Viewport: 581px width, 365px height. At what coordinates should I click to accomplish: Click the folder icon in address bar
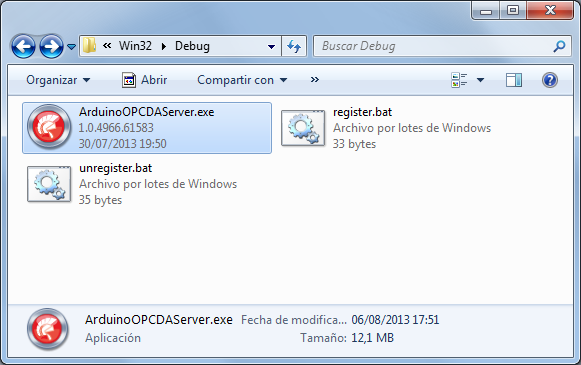pos(89,46)
